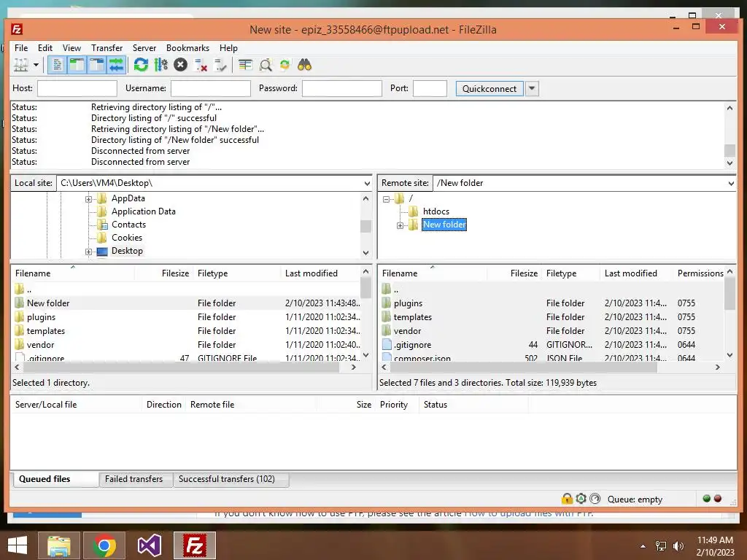The image size is (747, 560).
Task: Select local templates folder row
Action: coord(186,331)
